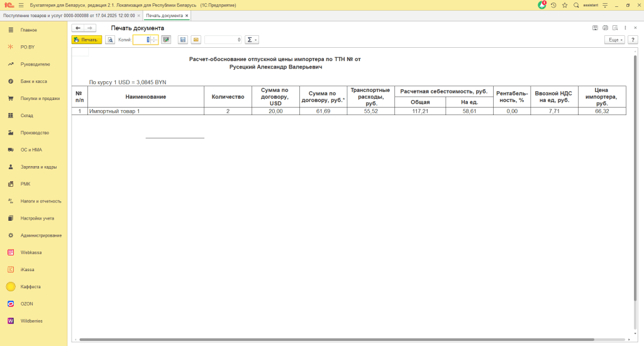Click the Налоги и отчетность icon in the sidebar
This screenshot has width=644, height=346.
coord(11,201)
